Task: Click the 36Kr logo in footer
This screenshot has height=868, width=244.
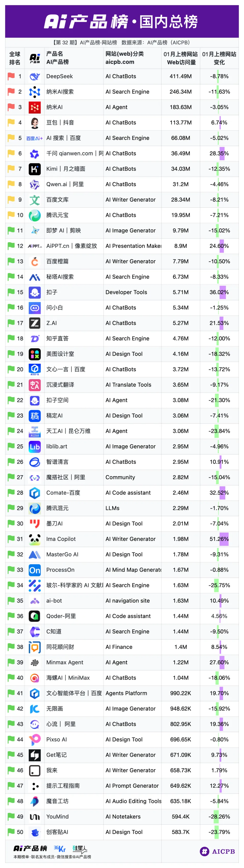Action: (x=60, y=848)
